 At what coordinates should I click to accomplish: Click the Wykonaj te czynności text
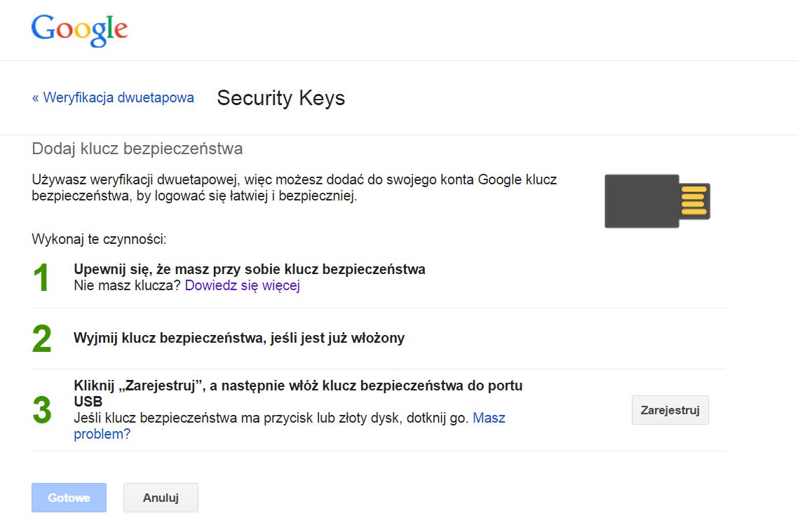point(99,240)
